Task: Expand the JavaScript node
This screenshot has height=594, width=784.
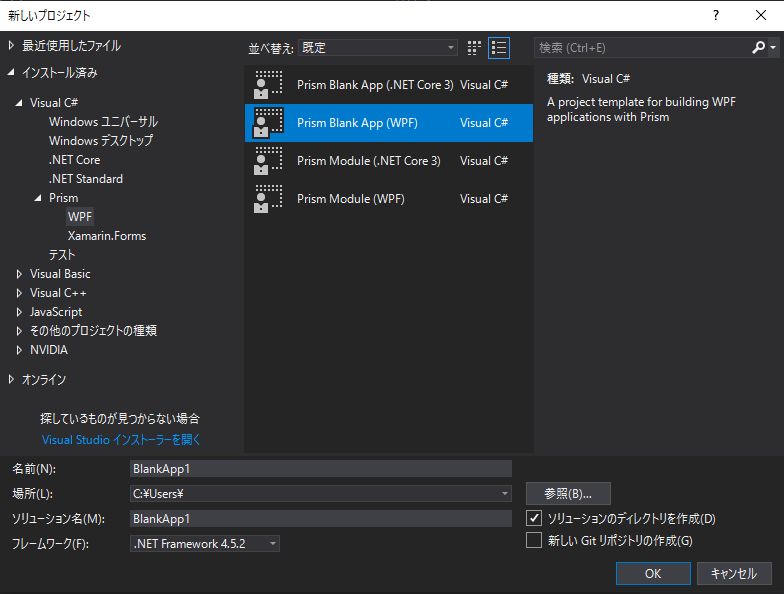Action: click(x=19, y=312)
